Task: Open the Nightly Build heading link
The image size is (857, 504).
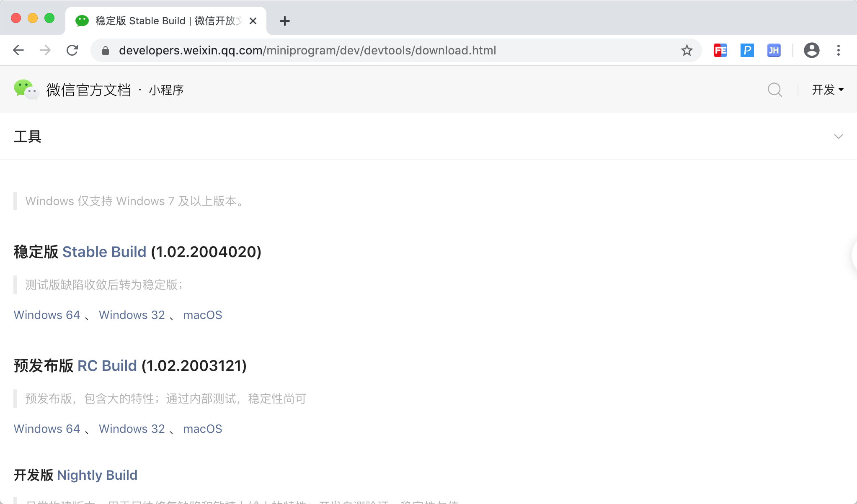Action: pyautogui.click(x=97, y=475)
